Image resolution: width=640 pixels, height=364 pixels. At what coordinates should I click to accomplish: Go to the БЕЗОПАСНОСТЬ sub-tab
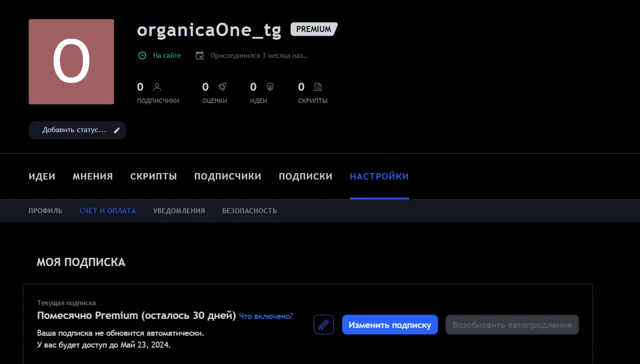click(x=250, y=211)
